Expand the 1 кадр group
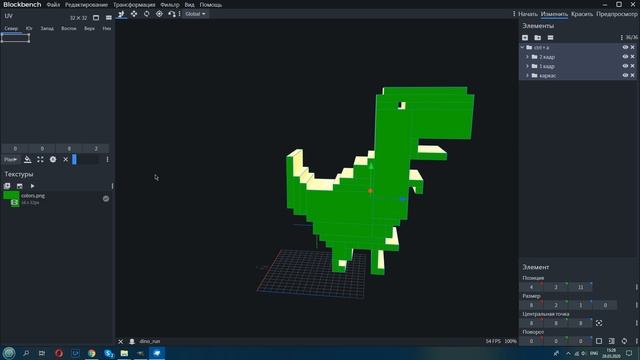 point(527,66)
